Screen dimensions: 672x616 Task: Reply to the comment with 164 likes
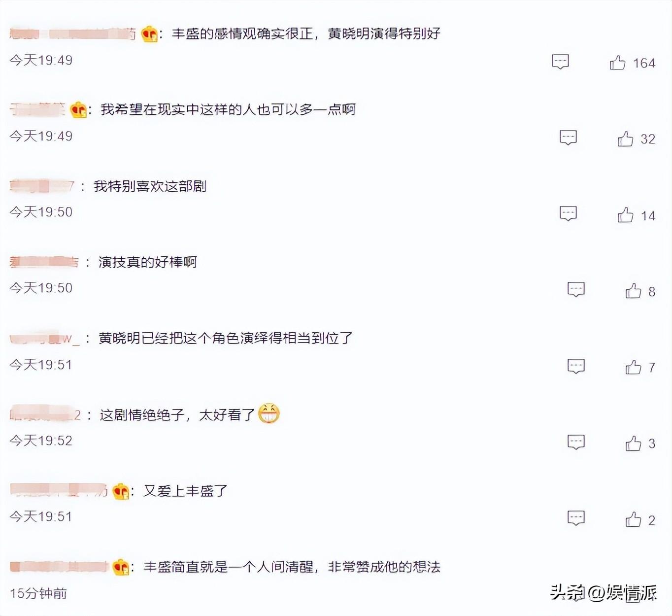[560, 62]
